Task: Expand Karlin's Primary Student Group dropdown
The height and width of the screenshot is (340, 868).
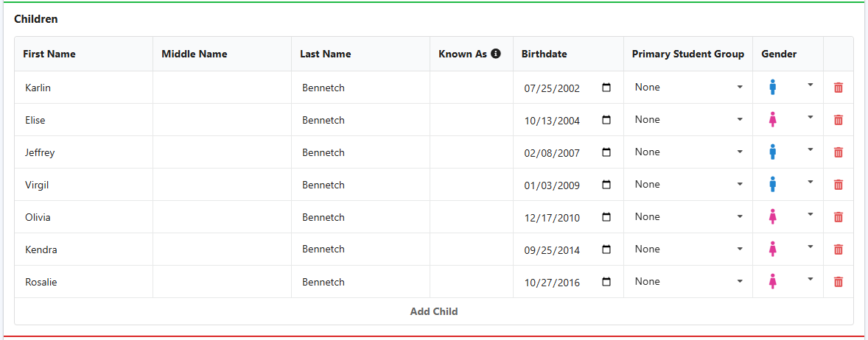Action: coord(688,88)
